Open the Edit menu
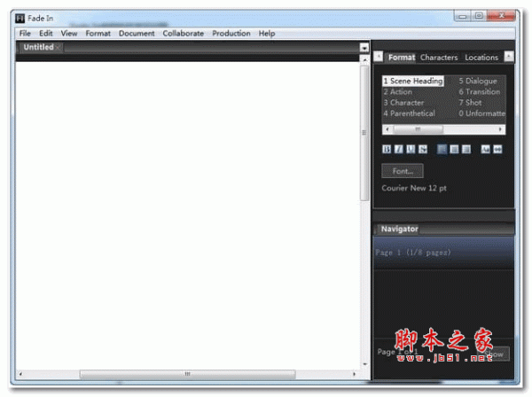The image size is (532, 397). 46,33
